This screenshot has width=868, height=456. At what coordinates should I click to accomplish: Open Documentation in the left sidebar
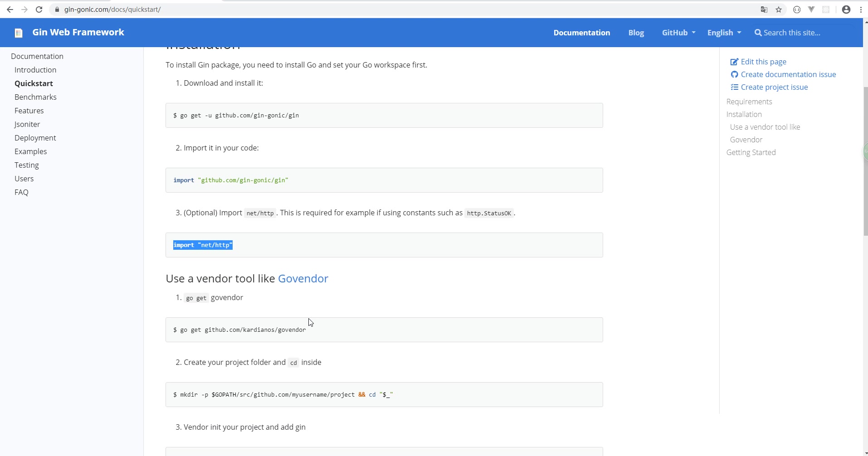click(37, 56)
